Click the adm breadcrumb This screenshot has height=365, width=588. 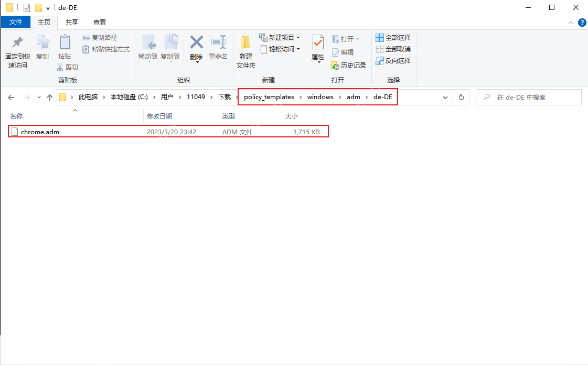(353, 97)
